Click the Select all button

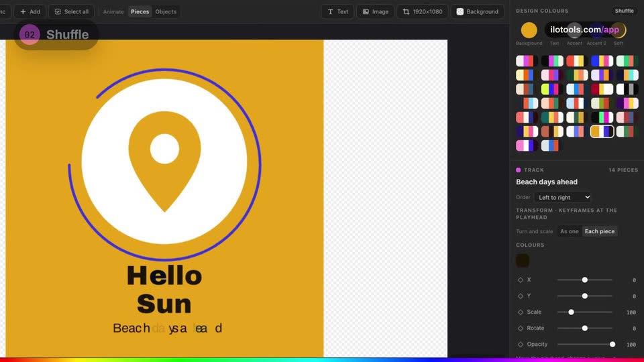72,11
